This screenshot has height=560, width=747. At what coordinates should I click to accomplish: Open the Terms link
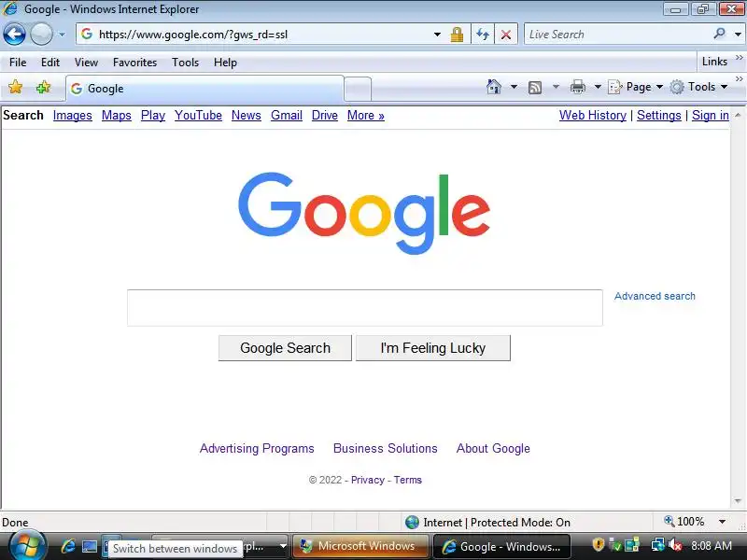408,480
